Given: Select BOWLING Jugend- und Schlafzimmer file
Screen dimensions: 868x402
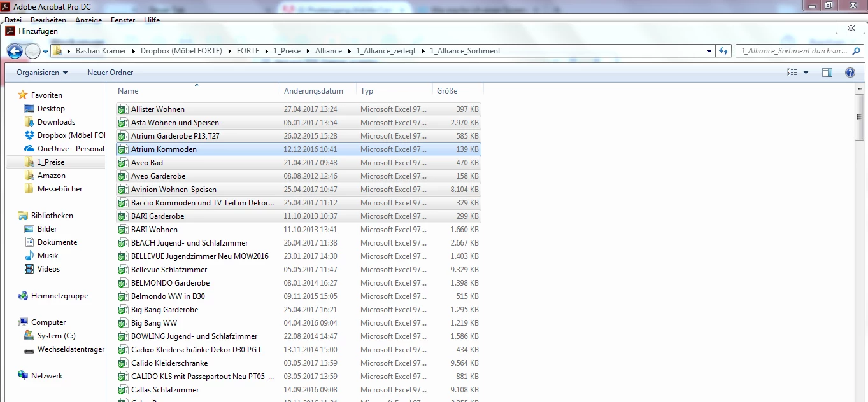Looking at the screenshot, I should pos(299,336).
